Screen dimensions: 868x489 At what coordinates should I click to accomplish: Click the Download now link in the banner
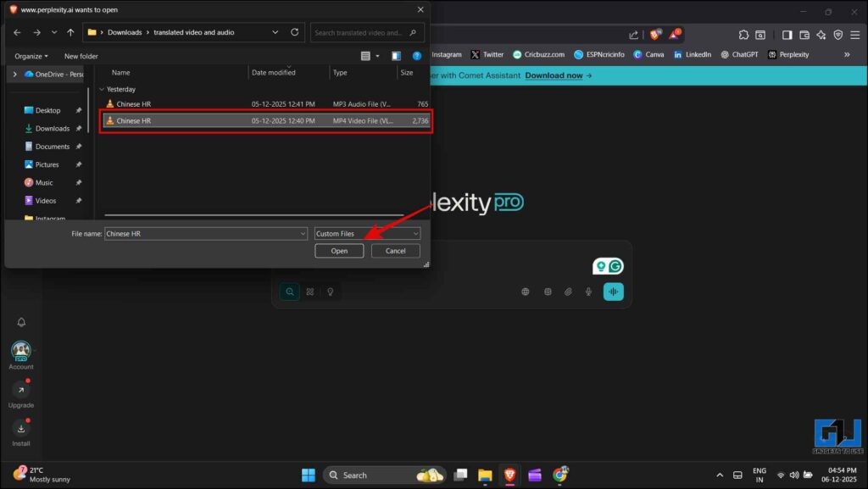point(553,75)
